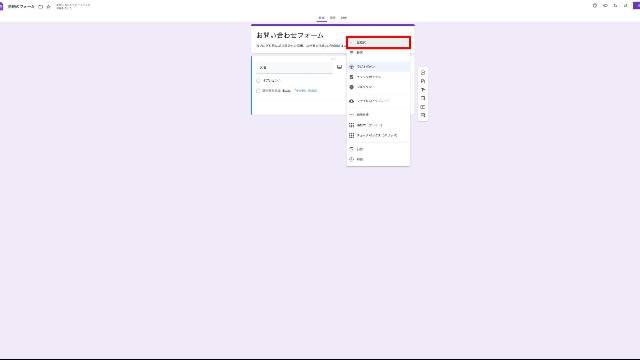Add an image from side toolbar

tap(423, 98)
